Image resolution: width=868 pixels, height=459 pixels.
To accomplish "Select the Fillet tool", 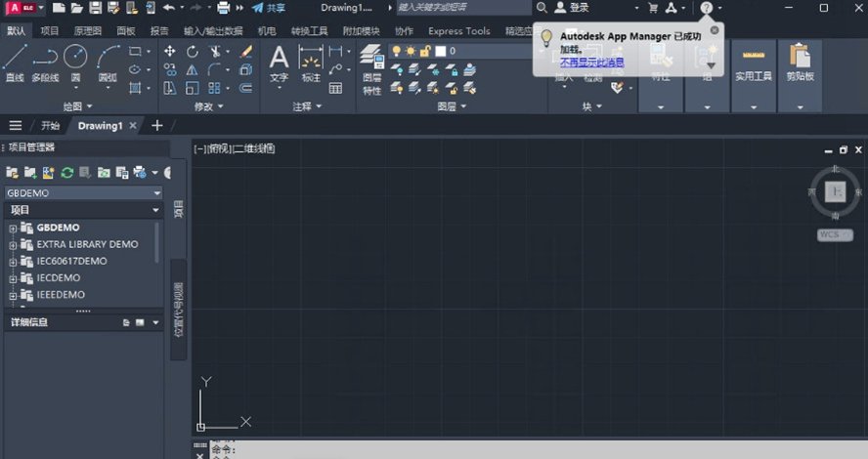I will pos(214,69).
